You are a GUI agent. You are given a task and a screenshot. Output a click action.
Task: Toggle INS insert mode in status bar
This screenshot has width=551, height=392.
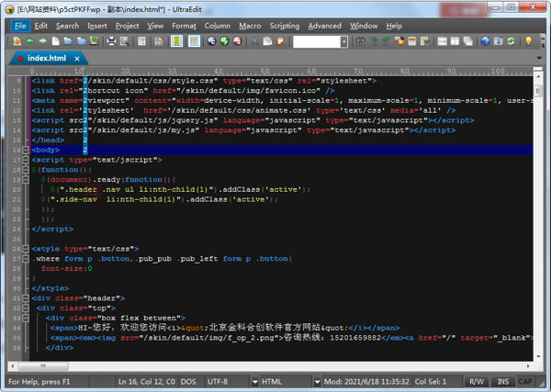(x=503, y=382)
